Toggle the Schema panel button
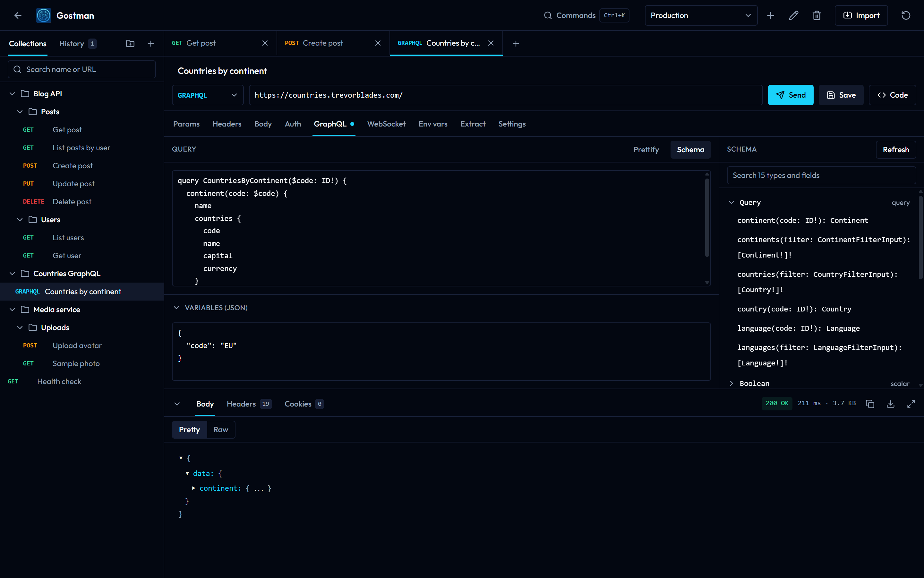 690,149
